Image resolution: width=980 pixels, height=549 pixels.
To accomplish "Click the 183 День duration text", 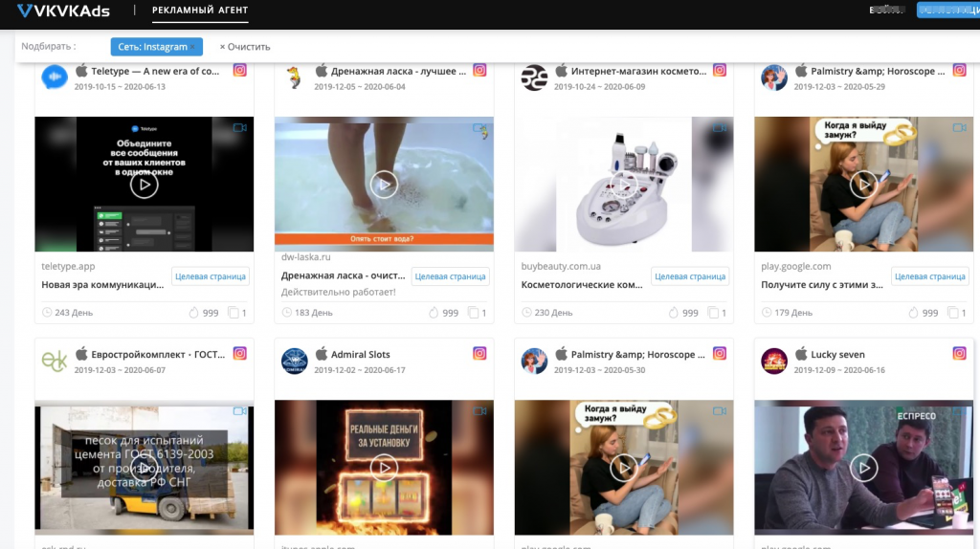I will 314,313.
